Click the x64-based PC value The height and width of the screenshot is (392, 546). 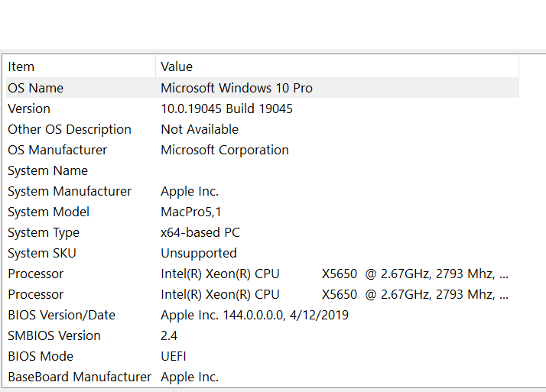click(200, 232)
